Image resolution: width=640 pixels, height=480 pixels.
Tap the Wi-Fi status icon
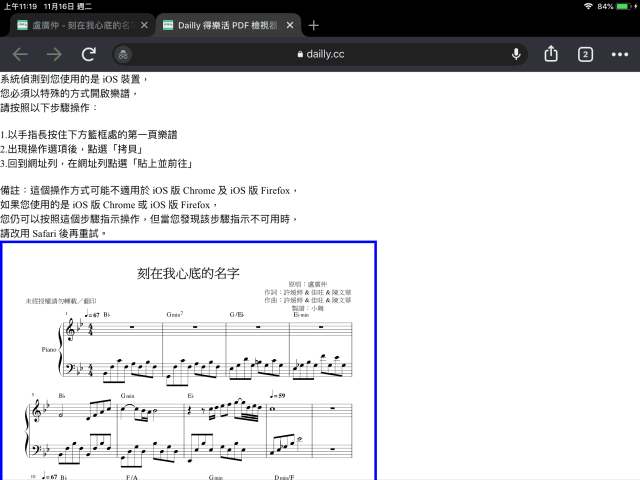click(587, 6)
